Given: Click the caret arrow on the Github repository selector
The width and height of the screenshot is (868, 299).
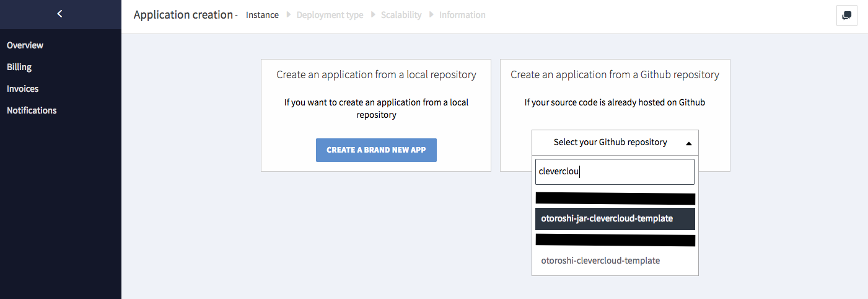Looking at the screenshot, I should 688,143.
